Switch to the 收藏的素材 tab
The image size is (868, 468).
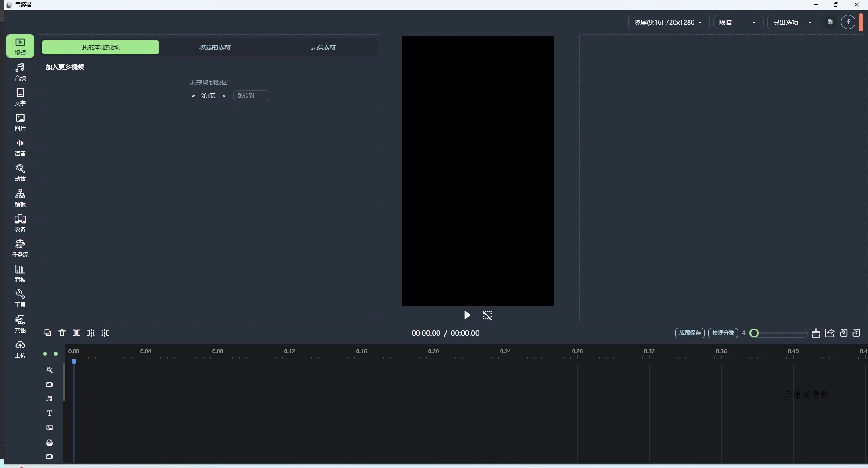[215, 47]
